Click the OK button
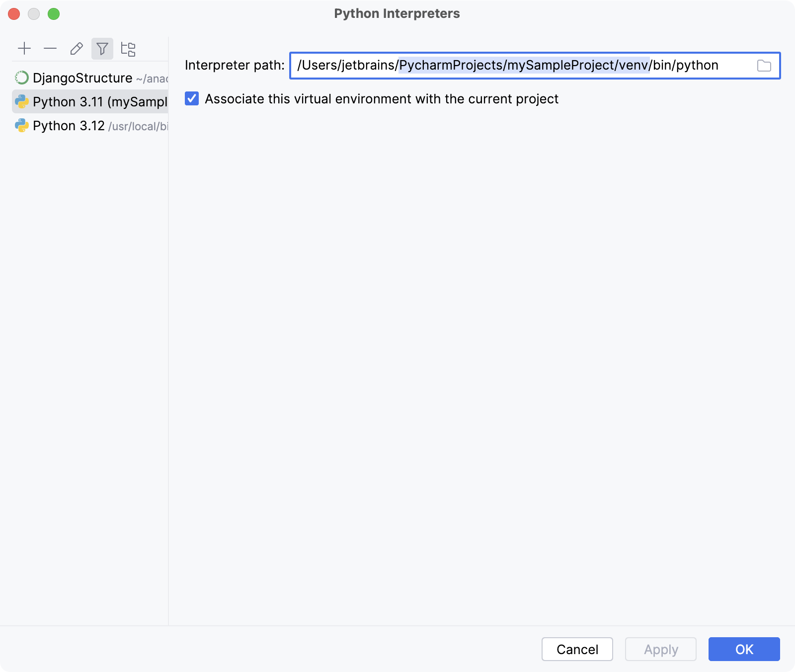This screenshot has width=795, height=672. coord(743,649)
